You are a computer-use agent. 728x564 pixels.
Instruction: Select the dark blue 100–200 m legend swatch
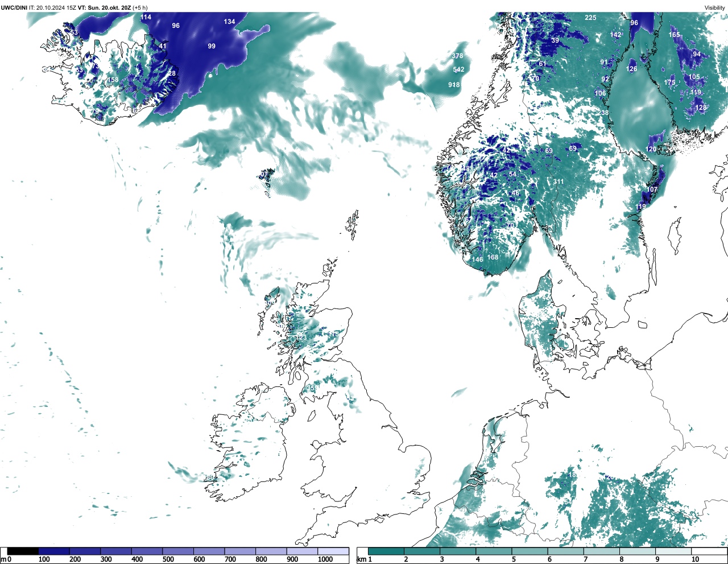(54, 551)
